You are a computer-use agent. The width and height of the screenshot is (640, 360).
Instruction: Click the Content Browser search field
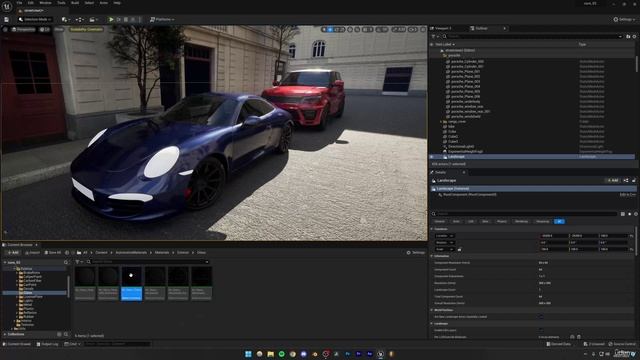[149, 262]
